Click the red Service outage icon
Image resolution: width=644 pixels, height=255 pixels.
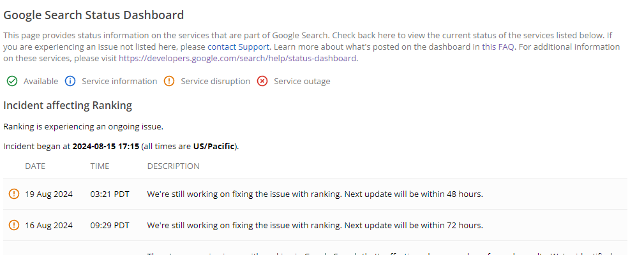262,82
